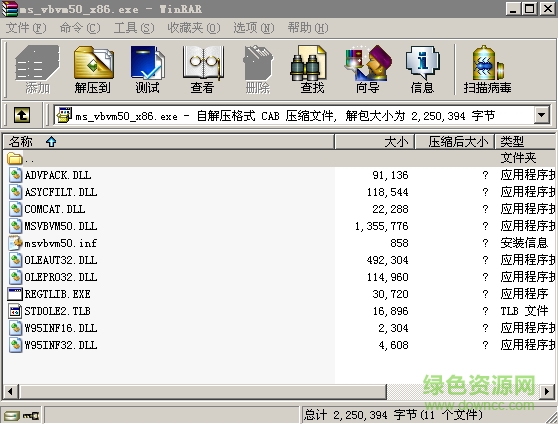
Task: Click the REGTLIB.EXE application icon
Action: pyautogui.click(x=15, y=294)
